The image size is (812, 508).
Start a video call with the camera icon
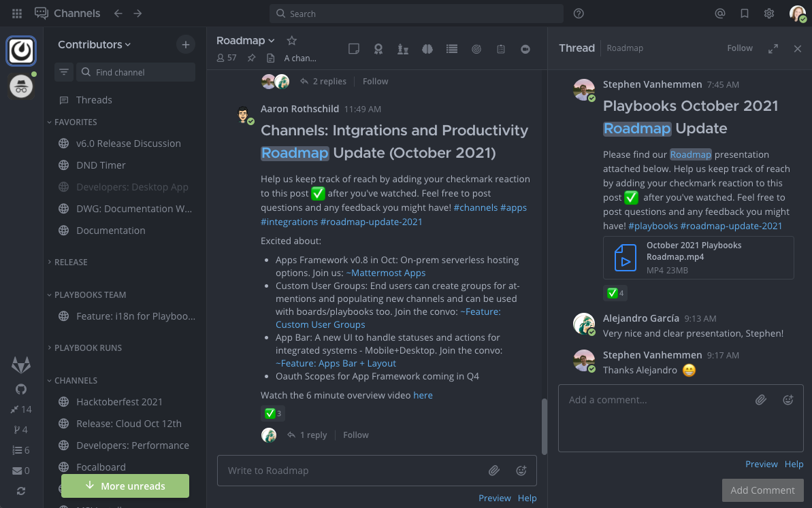coord(525,49)
